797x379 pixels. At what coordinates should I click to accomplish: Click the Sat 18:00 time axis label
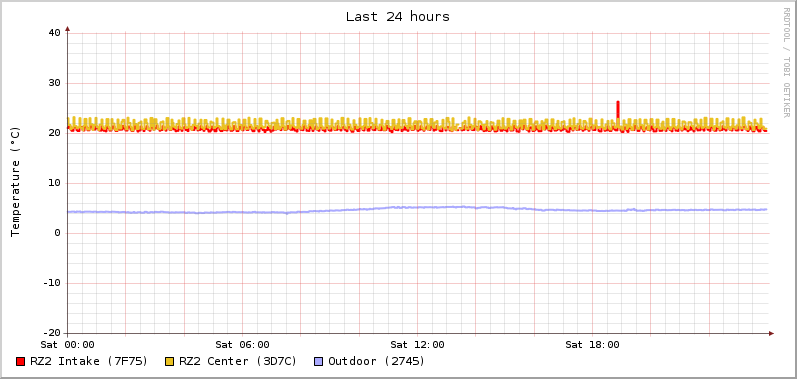[592, 345]
